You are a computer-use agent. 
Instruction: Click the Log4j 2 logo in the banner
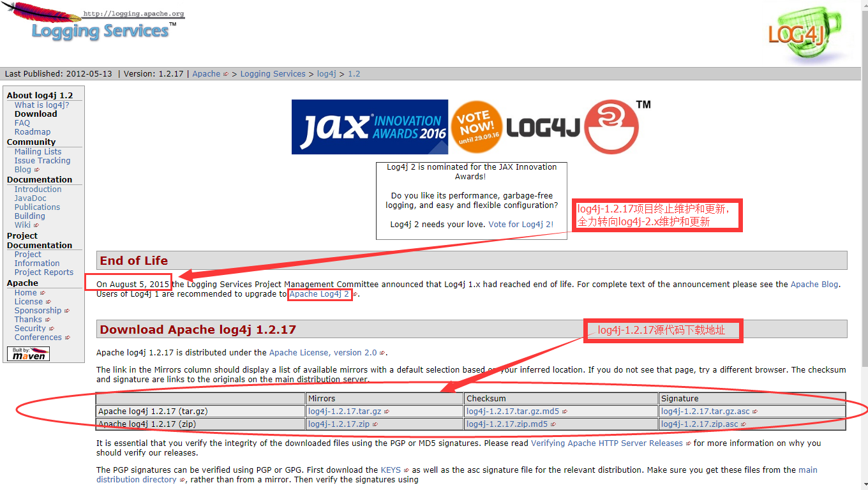click(x=578, y=127)
